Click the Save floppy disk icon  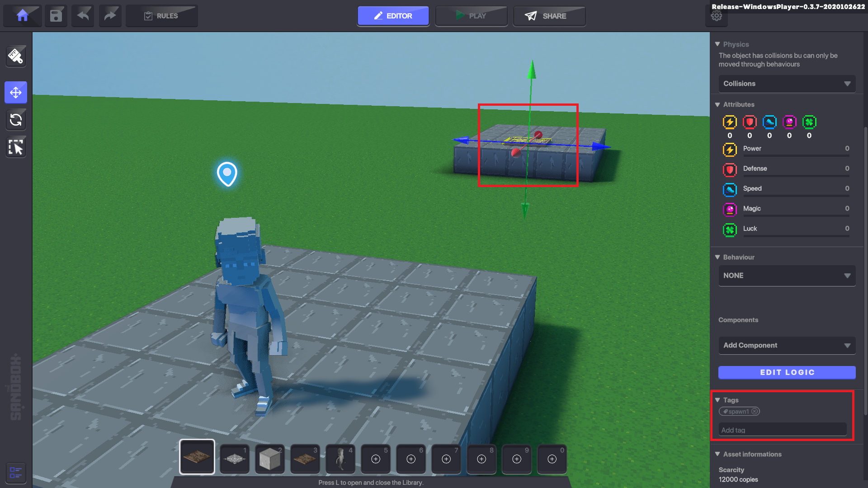(56, 16)
